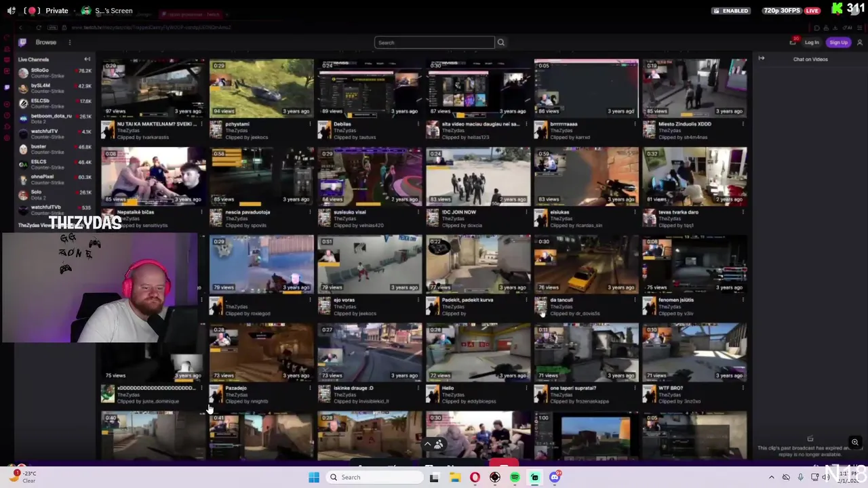This screenshot has height=488, width=868.
Task: Collapse the Live Channels sidebar arrow
Action: point(87,60)
